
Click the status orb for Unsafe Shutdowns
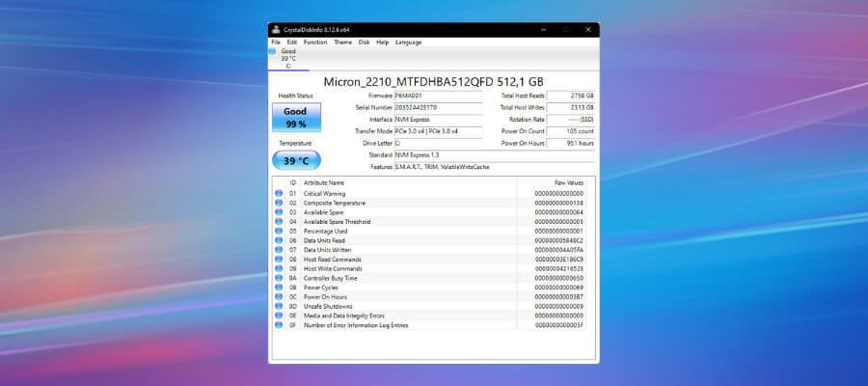[279, 306]
